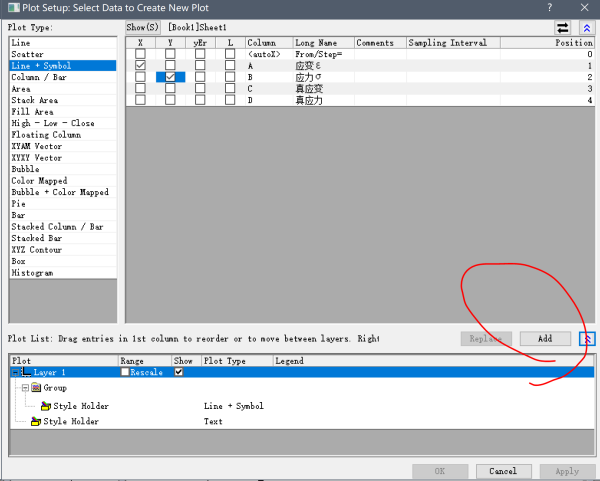Screen dimensions: 600x481
Task: Select the Column / Bar plot type
Action: pyautogui.click(x=63, y=77)
